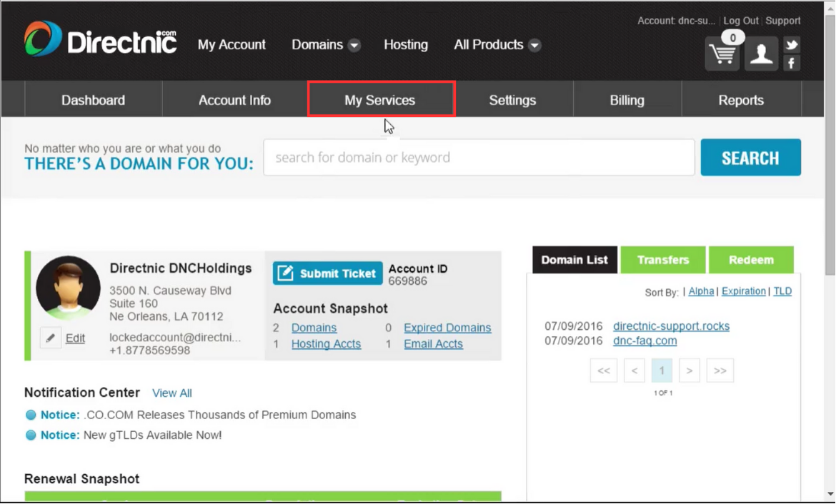
Task: Open the Reports tab
Action: (x=741, y=100)
